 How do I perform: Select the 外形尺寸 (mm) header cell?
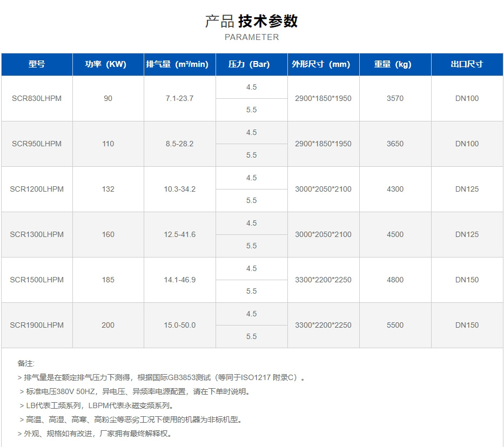pyautogui.click(x=323, y=64)
